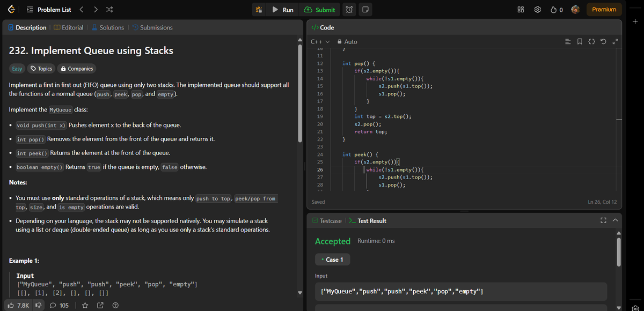Click the 'boolean empty()' code text
Image resolution: width=644 pixels, height=311 pixels.
(x=40, y=167)
